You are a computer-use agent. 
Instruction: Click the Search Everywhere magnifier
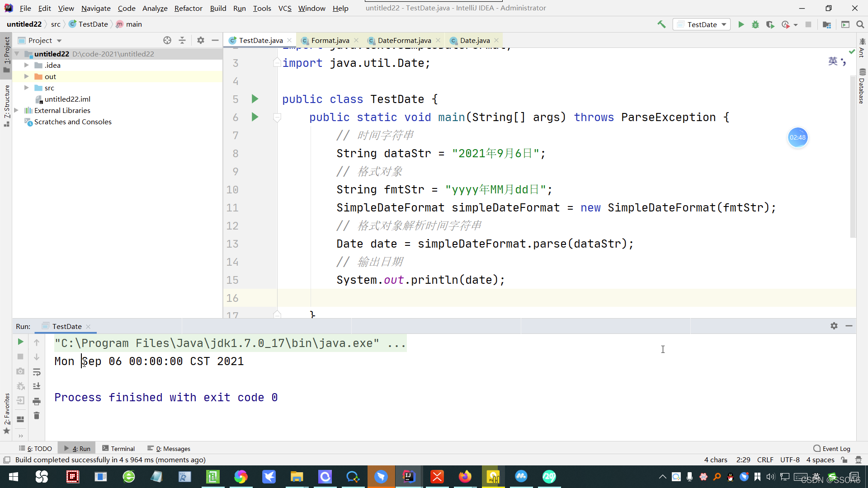[x=860, y=24]
